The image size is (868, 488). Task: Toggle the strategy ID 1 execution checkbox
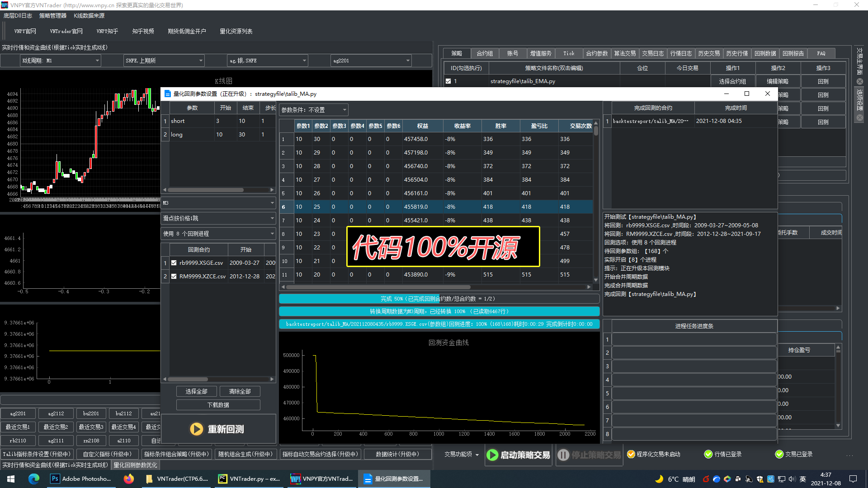pos(448,81)
